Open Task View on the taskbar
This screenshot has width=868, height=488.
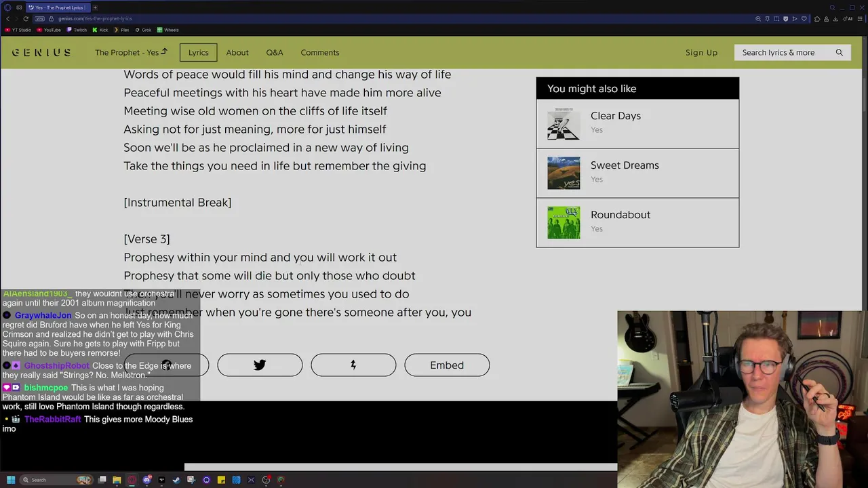point(102,480)
